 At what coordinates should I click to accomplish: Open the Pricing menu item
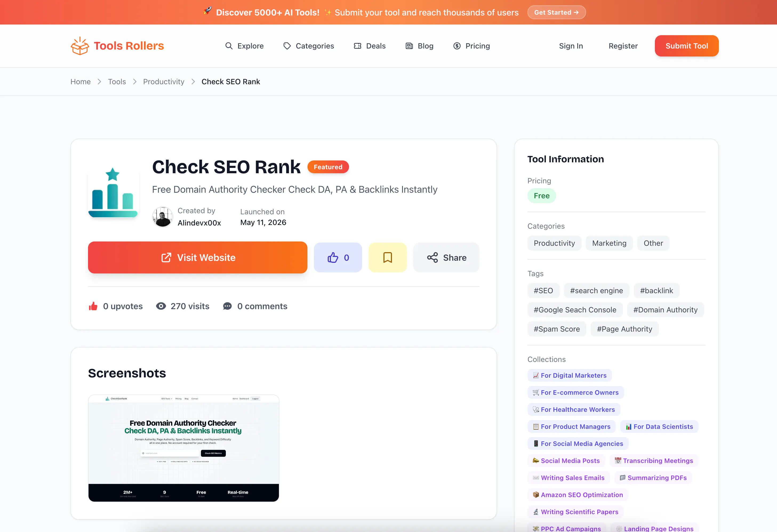pyautogui.click(x=471, y=46)
